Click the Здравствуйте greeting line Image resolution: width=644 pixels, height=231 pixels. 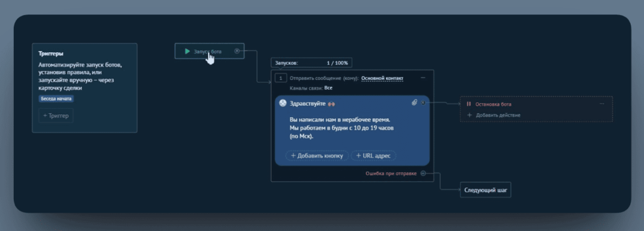point(312,104)
